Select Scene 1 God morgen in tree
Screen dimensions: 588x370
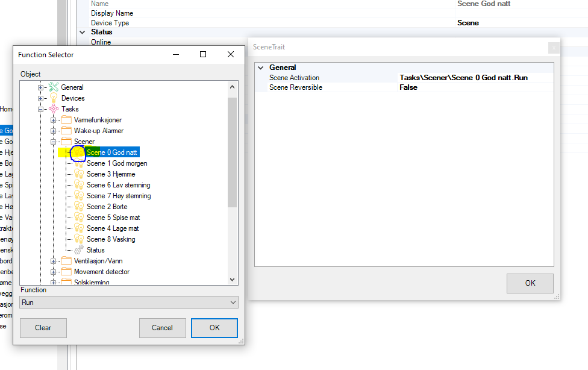[117, 163]
